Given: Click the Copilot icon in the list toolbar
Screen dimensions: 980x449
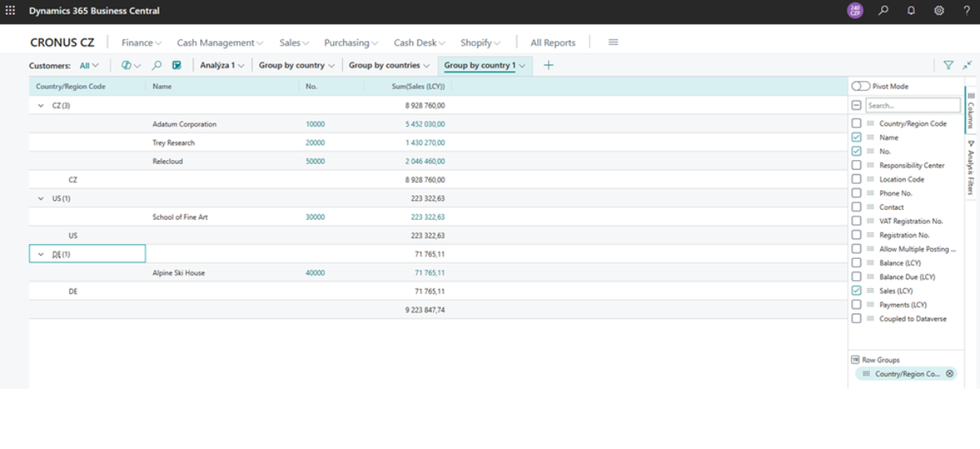Looking at the screenshot, I should 127,65.
